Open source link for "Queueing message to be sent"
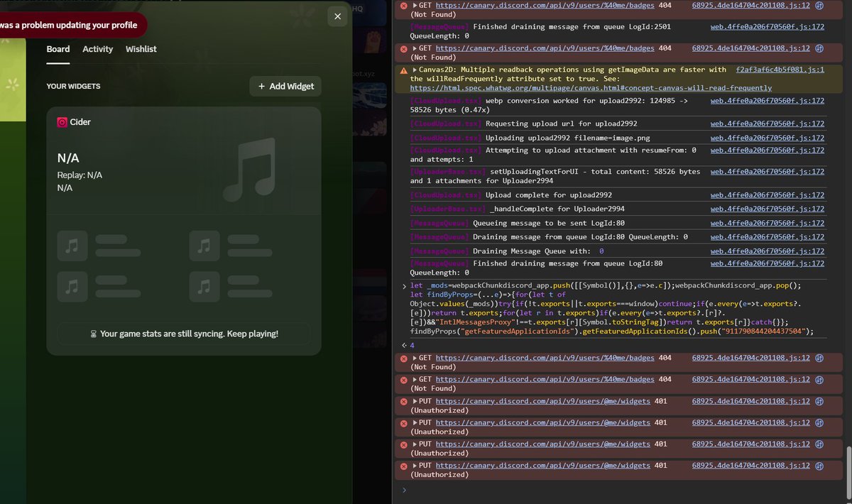The width and height of the screenshot is (852, 504). coord(768,223)
